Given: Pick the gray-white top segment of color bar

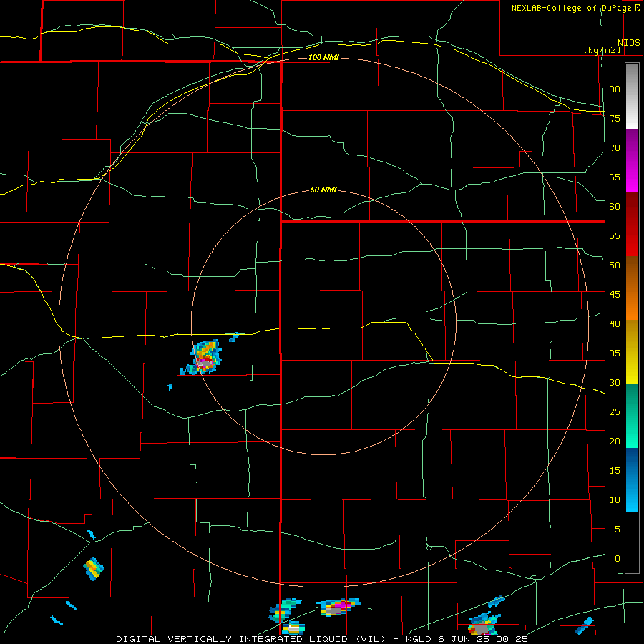Looking at the screenshot, I should pyautogui.click(x=632, y=96).
